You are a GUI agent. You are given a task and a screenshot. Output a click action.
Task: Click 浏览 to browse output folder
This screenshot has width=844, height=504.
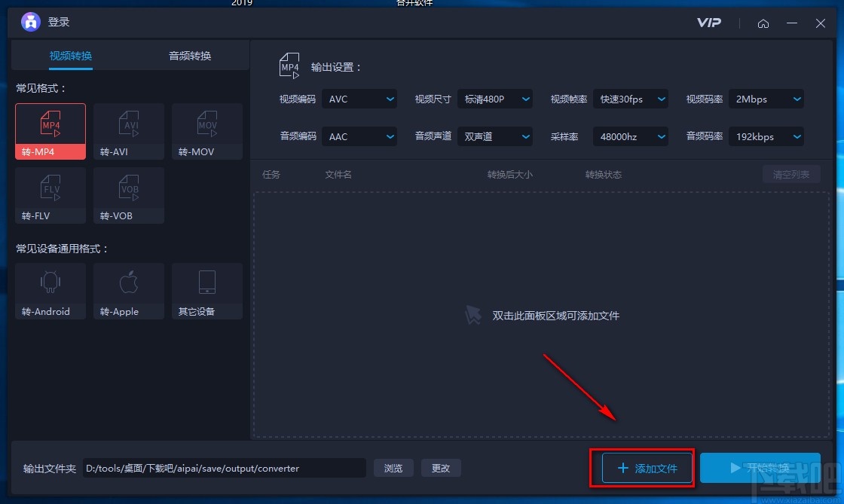tap(393, 468)
